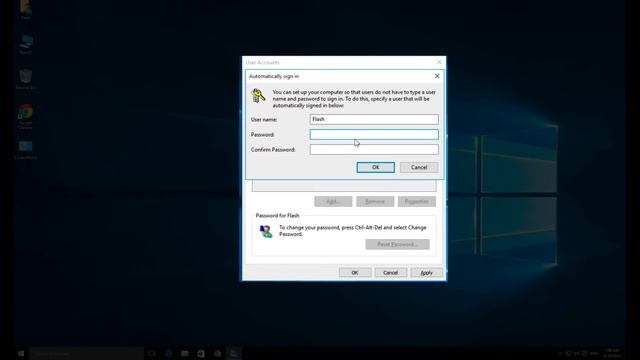Select the Google Chrome desktop shortcut

coord(25,116)
